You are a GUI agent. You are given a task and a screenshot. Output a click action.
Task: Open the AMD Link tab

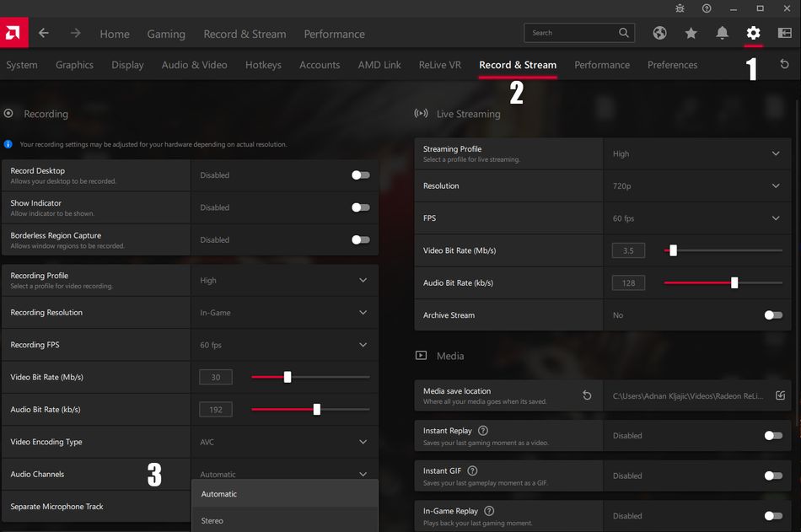379,65
